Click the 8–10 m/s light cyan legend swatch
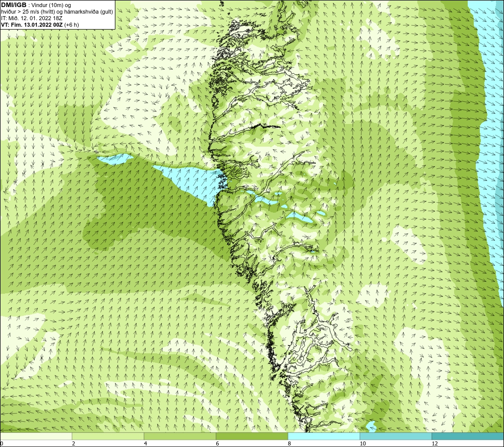504x447 pixels. [324, 436]
